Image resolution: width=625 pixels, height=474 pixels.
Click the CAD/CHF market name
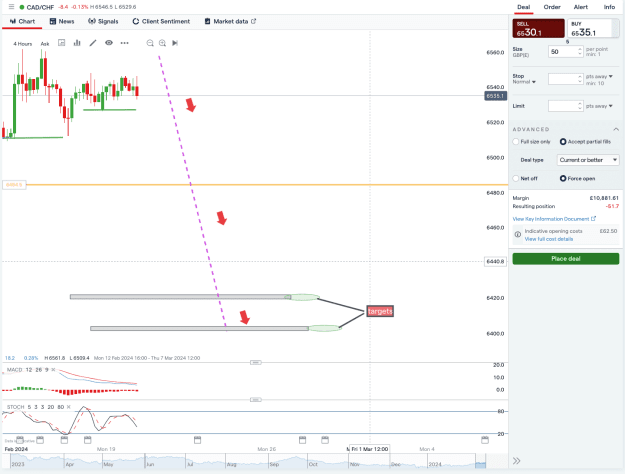click(40, 7)
